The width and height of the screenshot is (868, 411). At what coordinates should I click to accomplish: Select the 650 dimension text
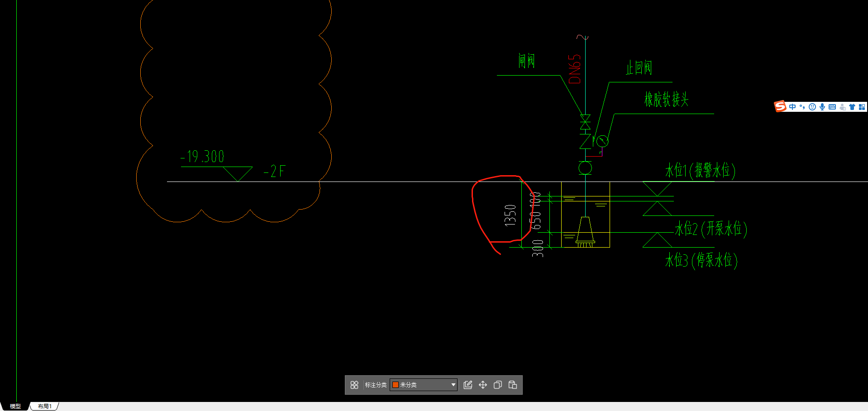click(535, 220)
